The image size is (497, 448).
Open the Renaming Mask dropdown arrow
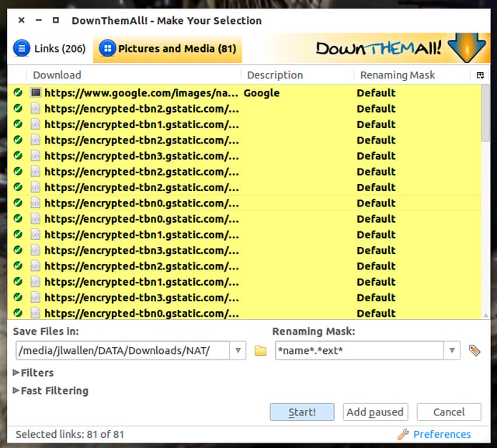coord(452,350)
